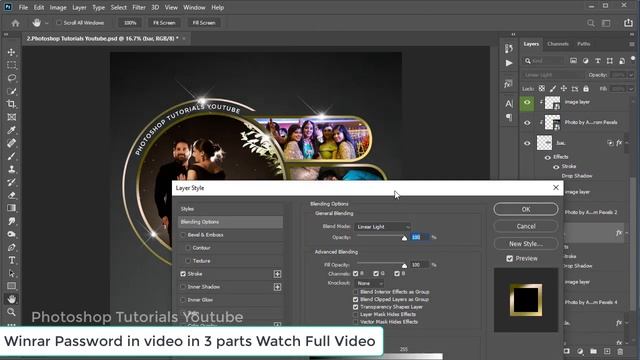Open the Layer menu
Viewport: 640px width, 360px height.
pos(79,7)
